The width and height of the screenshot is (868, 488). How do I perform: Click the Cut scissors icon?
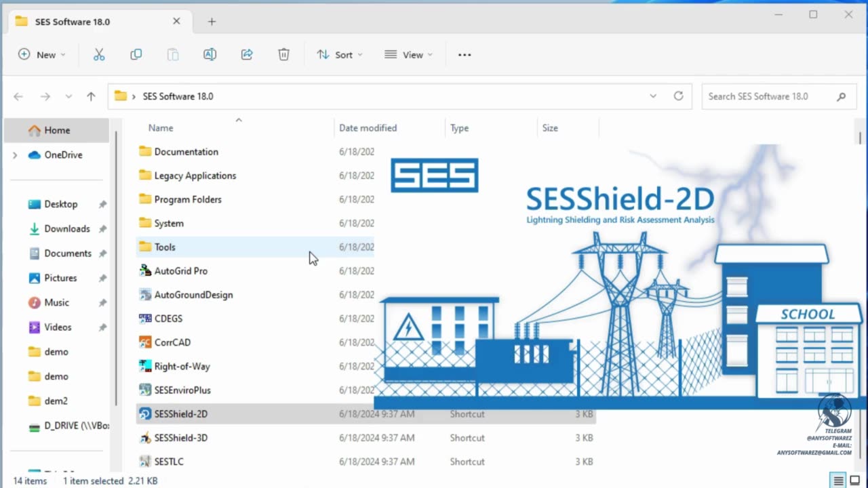99,55
